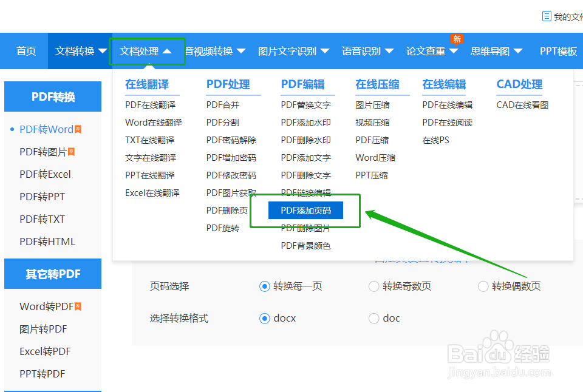Go to the 首页 menu item
The width and height of the screenshot is (583, 392).
tap(26, 51)
